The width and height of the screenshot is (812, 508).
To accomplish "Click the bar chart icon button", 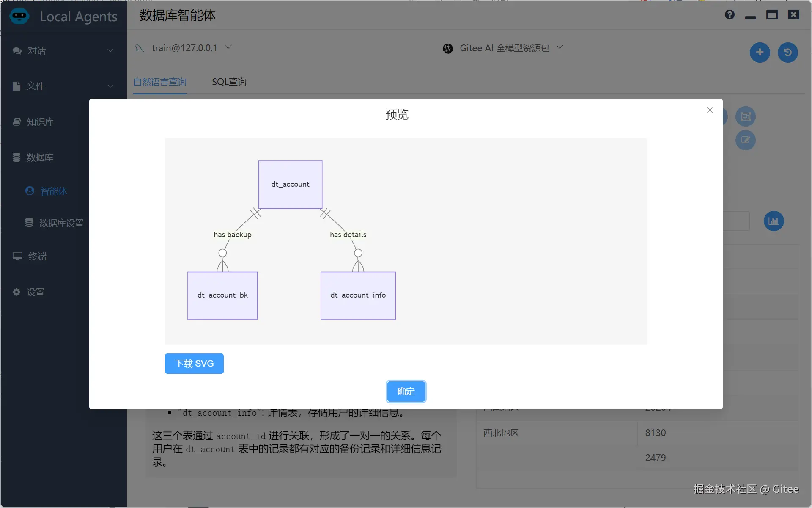I will point(774,221).
